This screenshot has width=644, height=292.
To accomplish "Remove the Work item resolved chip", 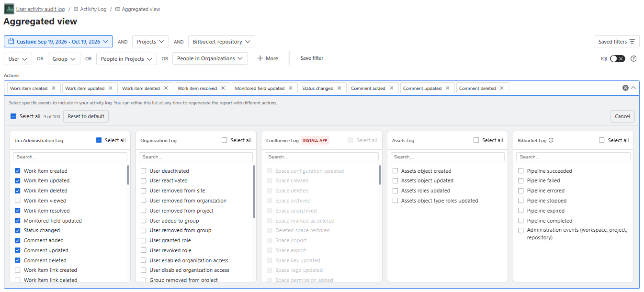I will (x=223, y=88).
